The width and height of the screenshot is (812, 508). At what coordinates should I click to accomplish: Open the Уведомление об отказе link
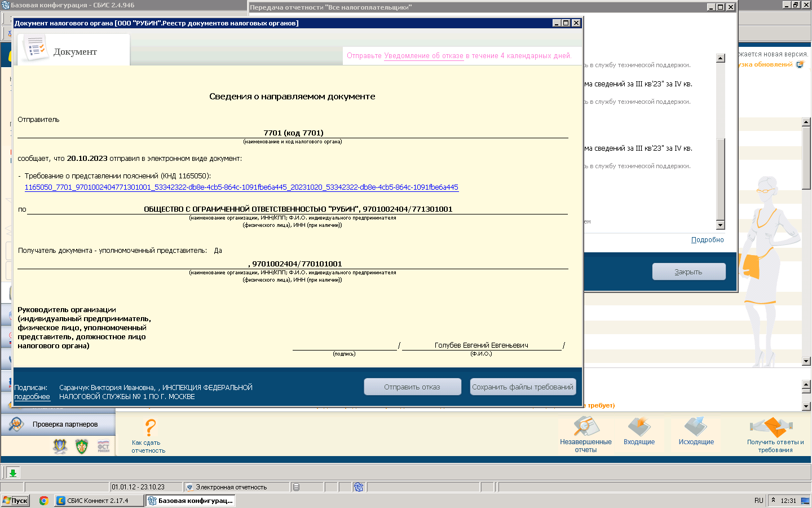click(423, 56)
